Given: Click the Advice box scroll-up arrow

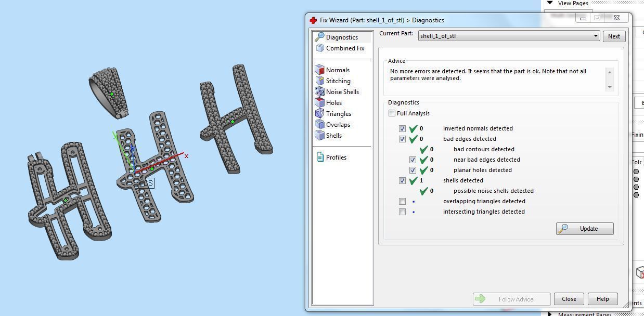Looking at the screenshot, I should [610, 72].
